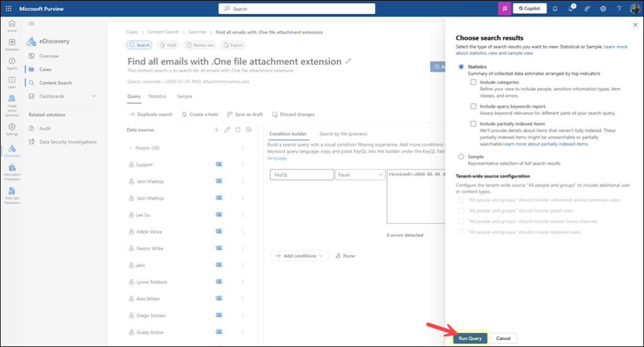Open Information Protection in left rail
This screenshot has height=347, width=644.
click(12, 172)
